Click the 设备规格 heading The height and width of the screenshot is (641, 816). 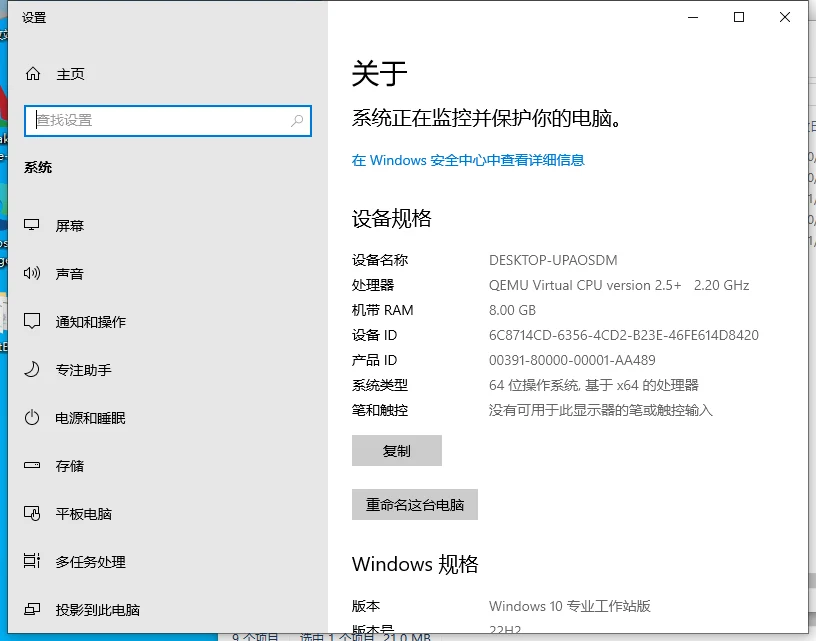391,219
